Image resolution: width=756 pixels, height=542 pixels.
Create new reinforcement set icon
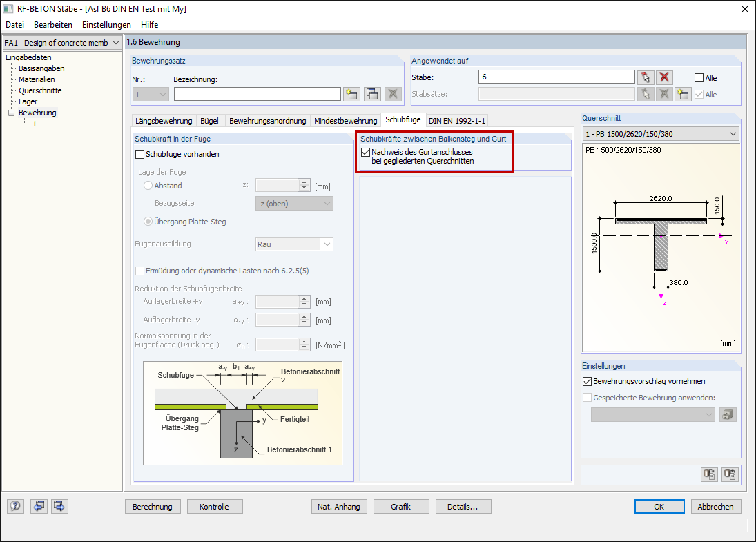pos(351,94)
